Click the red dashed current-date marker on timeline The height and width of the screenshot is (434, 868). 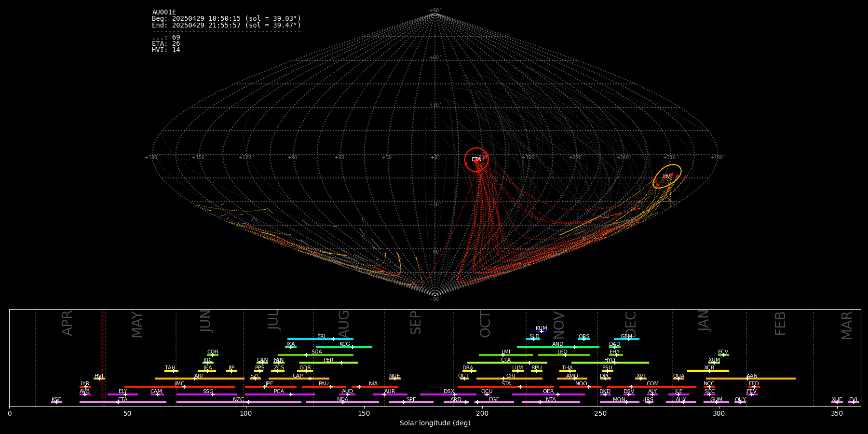pos(102,357)
